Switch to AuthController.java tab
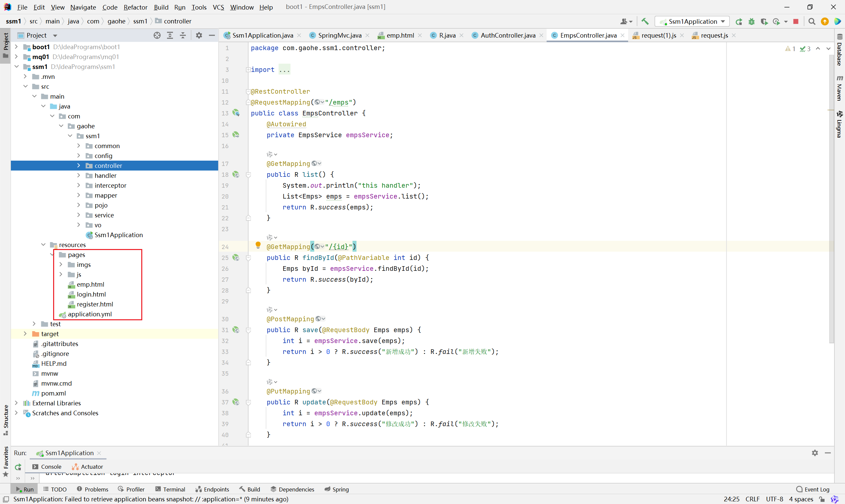The height and width of the screenshot is (504, 845). (x=508, y=35)
